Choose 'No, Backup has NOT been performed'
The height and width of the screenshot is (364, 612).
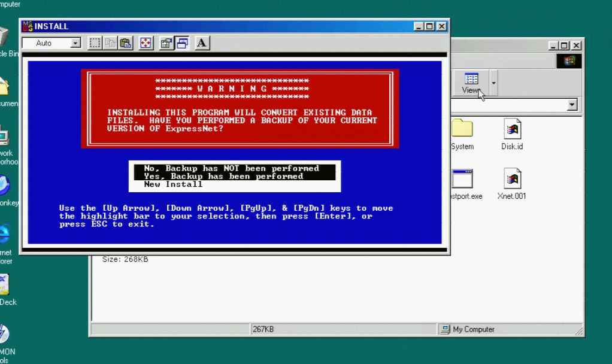[231, 168]
